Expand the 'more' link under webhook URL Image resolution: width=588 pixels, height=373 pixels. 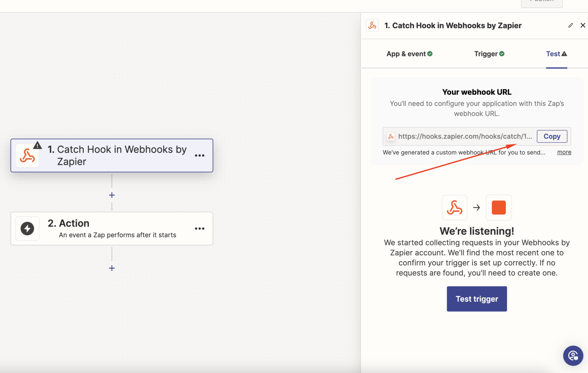point(564,152)
